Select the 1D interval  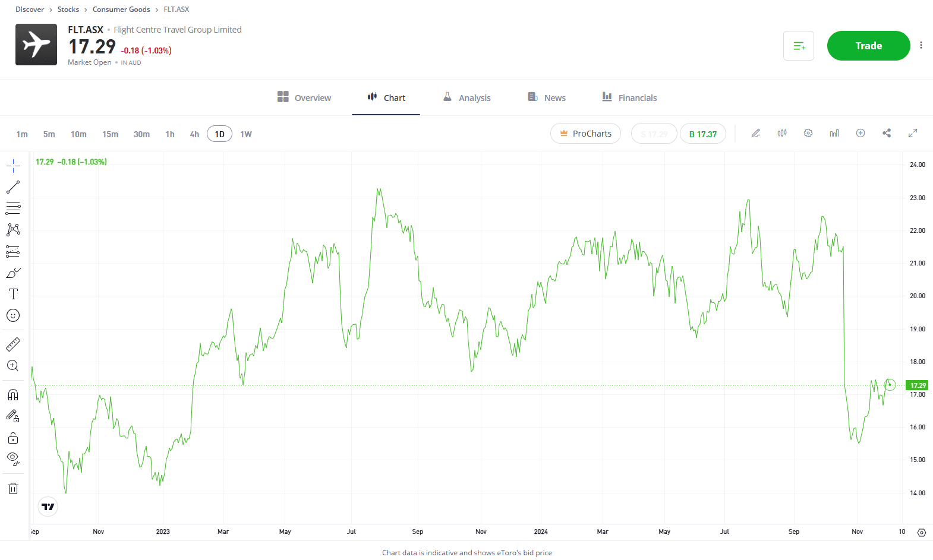click(219, 134)
